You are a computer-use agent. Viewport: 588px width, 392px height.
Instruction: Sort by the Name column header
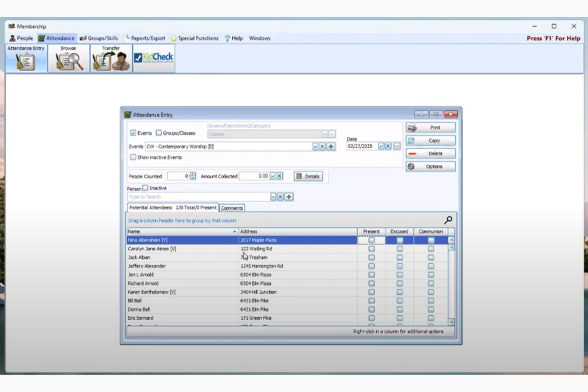pos(182,232)
